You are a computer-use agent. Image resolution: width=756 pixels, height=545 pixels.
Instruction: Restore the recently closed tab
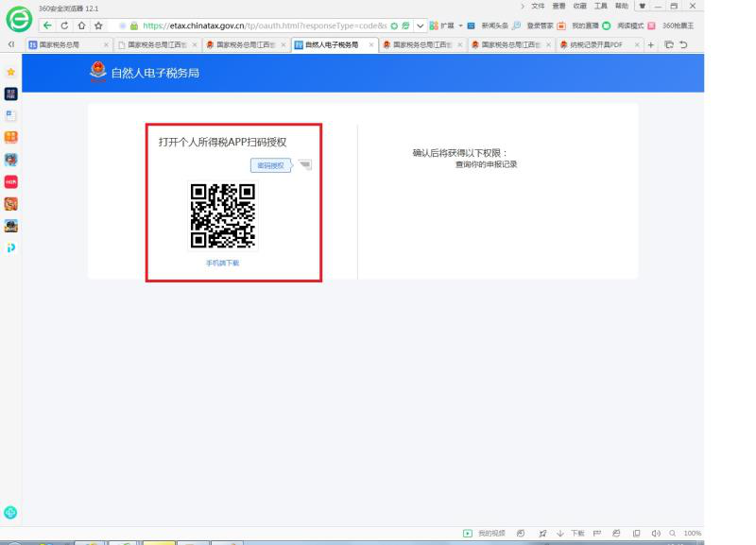(683, 44)
